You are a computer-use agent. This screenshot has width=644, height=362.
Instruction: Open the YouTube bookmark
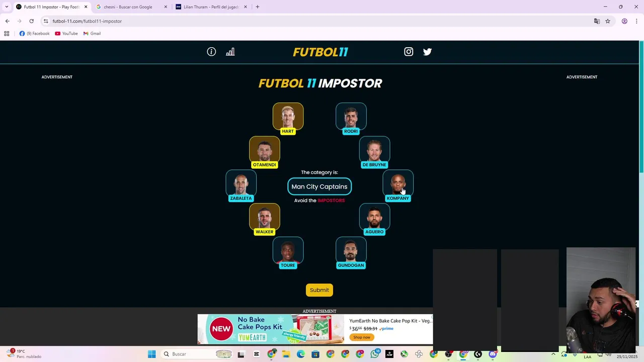pos(66,34)
